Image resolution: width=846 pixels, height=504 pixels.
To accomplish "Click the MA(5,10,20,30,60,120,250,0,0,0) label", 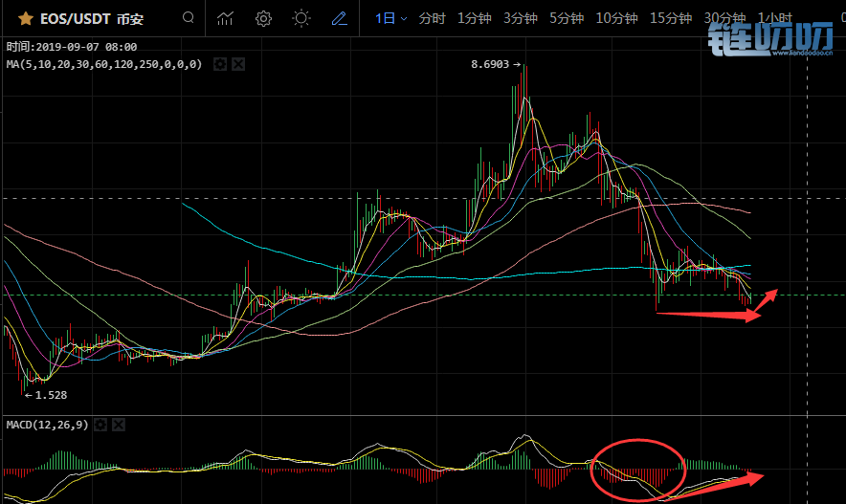I will coord(104,65).
